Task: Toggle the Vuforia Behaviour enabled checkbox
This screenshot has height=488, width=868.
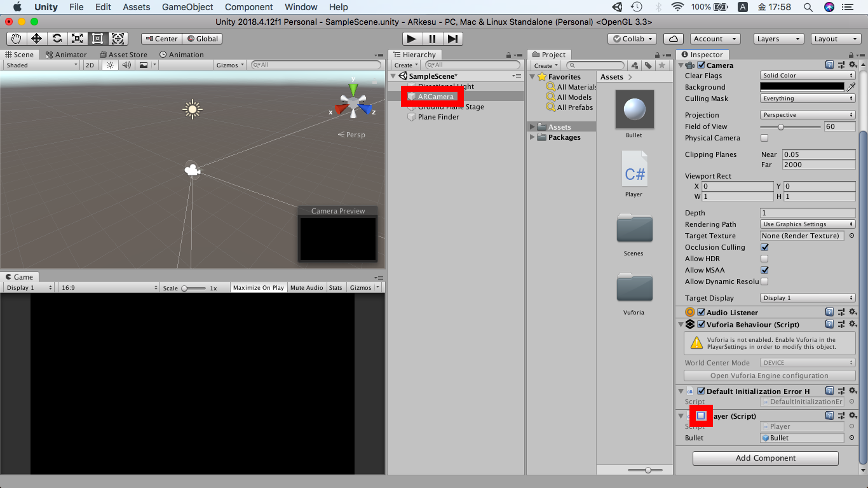Action: click(702, 324)
